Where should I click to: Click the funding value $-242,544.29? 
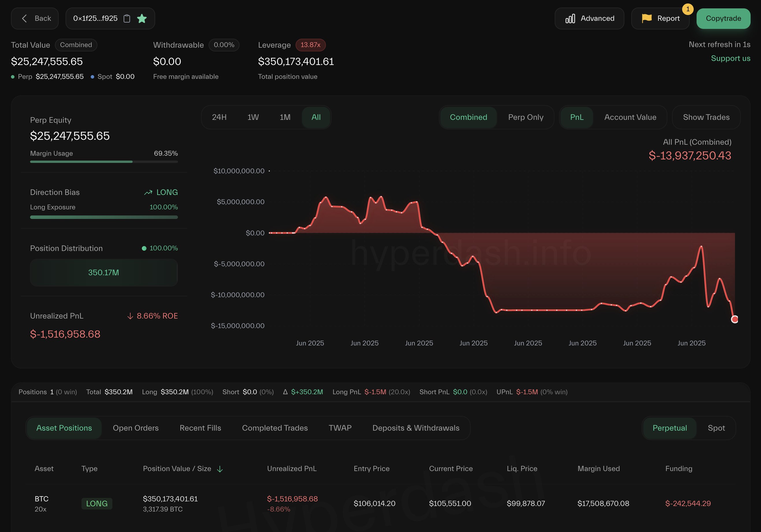point(688,503)
